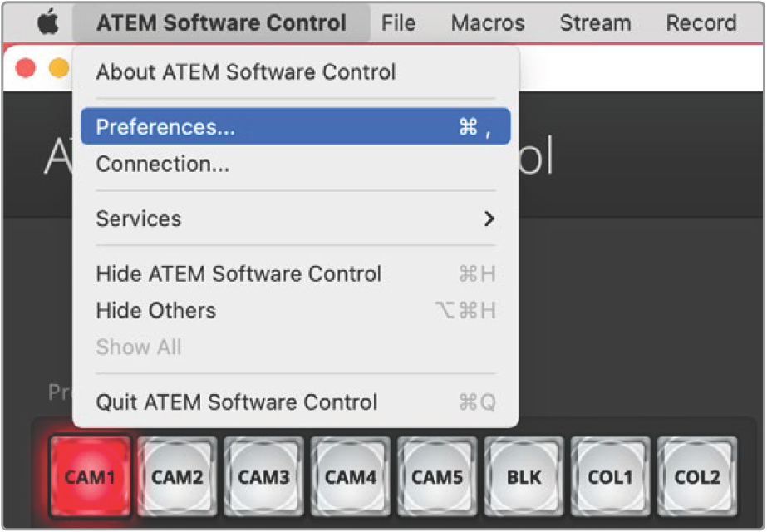Choose Hide Others menu item
The image size is (767, 532).
(x=296, y=310)
